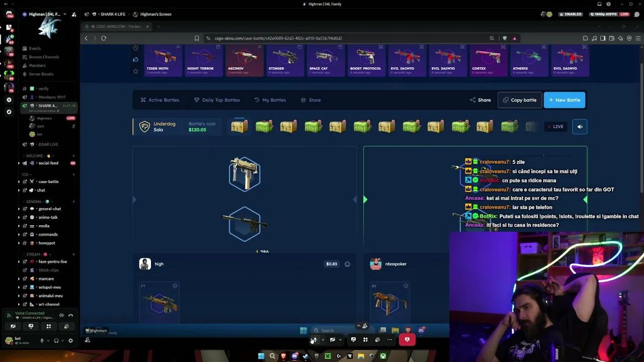The image size is (644, 362).
Task: Open the Steam icon on the taskbar
Action: pos(305,356)
